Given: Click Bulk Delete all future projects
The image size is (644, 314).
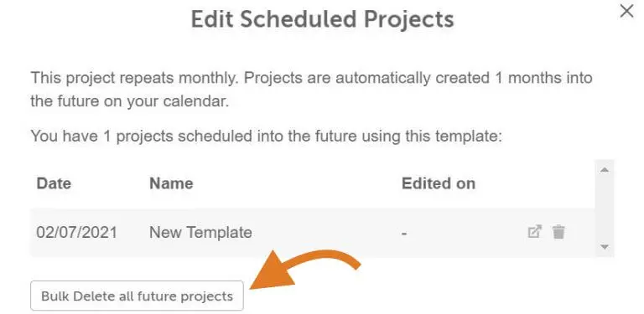Looking at the screenshot, I should click(137, 296).
